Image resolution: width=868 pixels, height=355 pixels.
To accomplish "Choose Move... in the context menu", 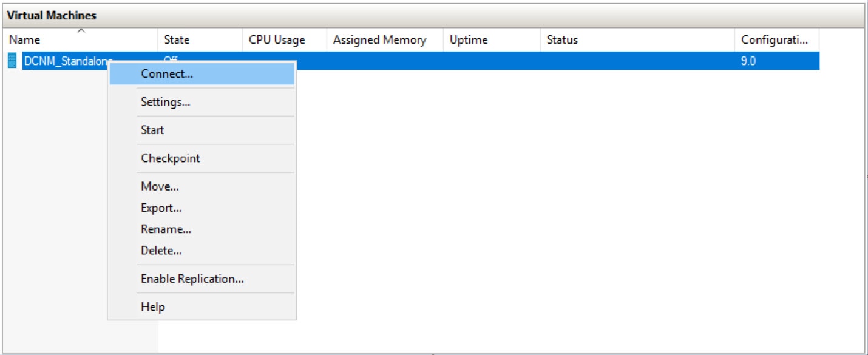I will click(x=202, y=186).
